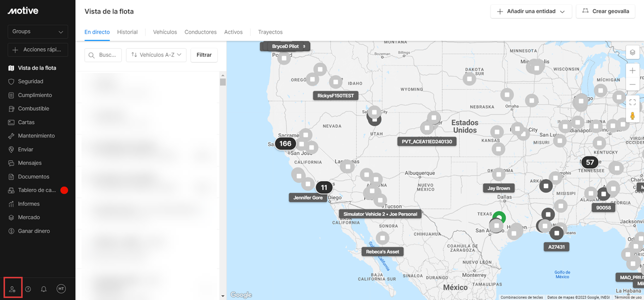Toggle fullscreen map view
Screen dimensions: 644x300
click(x=632, y=102)
